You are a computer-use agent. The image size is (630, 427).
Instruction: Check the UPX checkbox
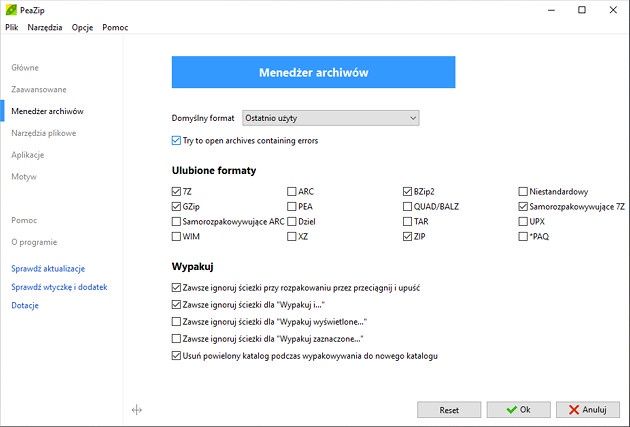tap(523, 221)
